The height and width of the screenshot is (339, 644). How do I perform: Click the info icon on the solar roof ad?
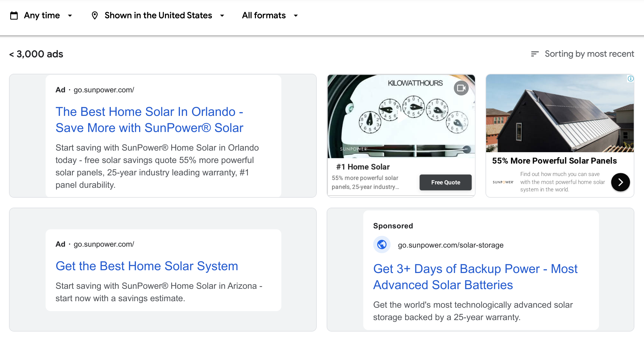pyautogui.click(x=631, y=79)
